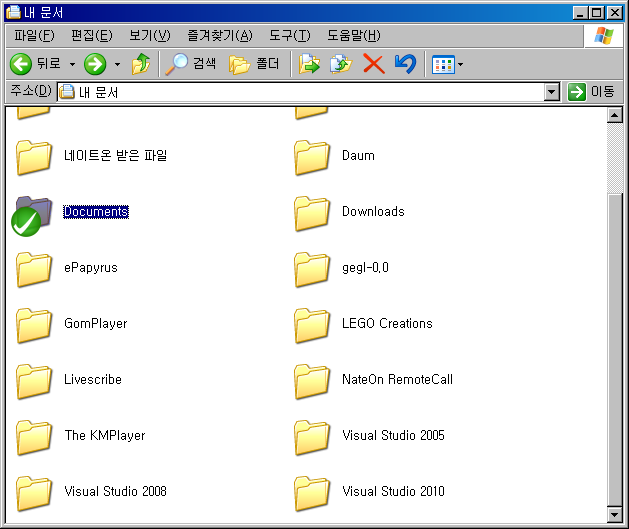Select the 네이트온 받은 파일 folder icon
Image resolution: width=629 pixels, height=529 pixels.
point(34,157)
